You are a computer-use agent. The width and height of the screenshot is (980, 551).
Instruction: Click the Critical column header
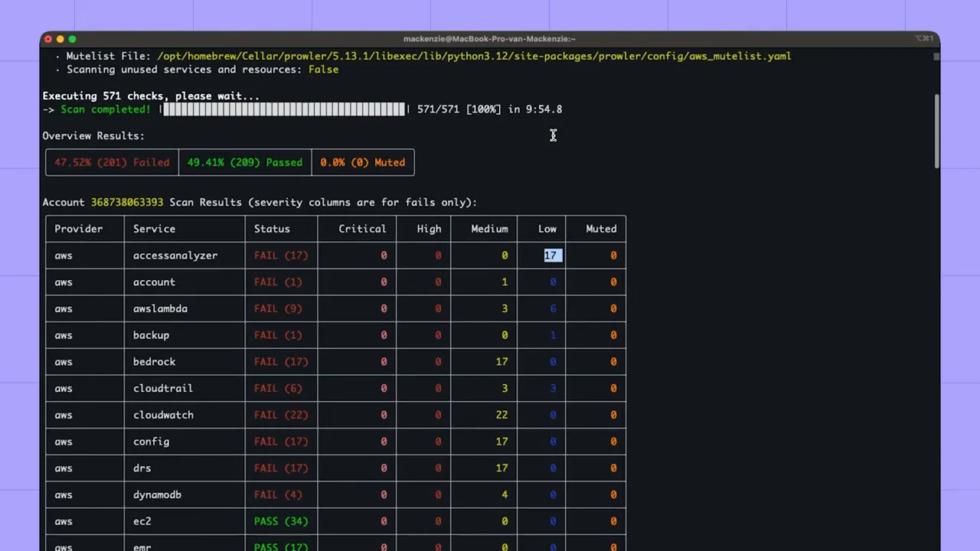[x=362, y=229]
